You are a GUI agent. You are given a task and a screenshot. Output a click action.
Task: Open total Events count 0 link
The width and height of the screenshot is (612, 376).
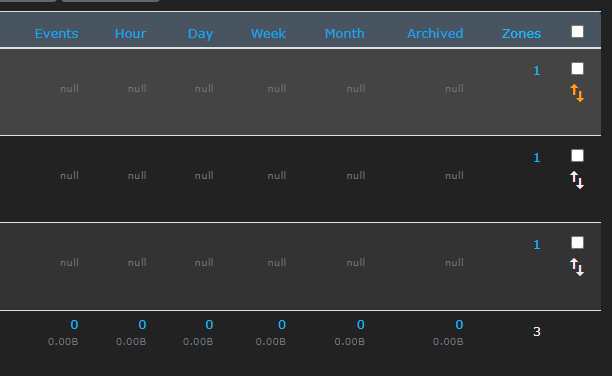coord(74,325)
